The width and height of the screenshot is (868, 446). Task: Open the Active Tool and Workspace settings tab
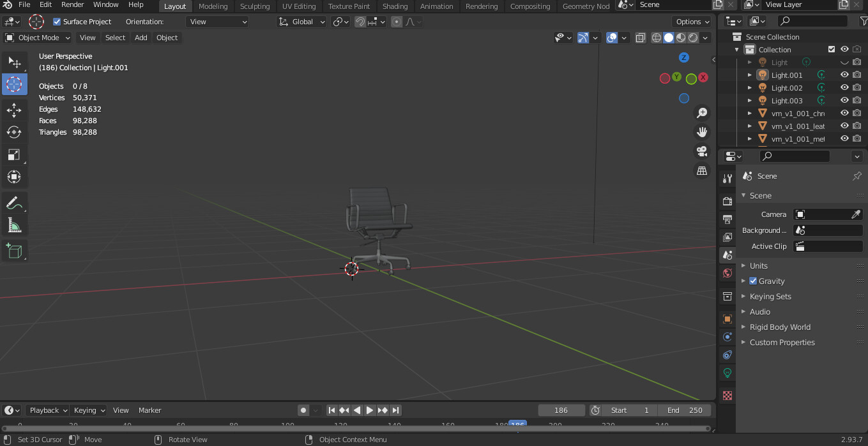tap(727, 179)
